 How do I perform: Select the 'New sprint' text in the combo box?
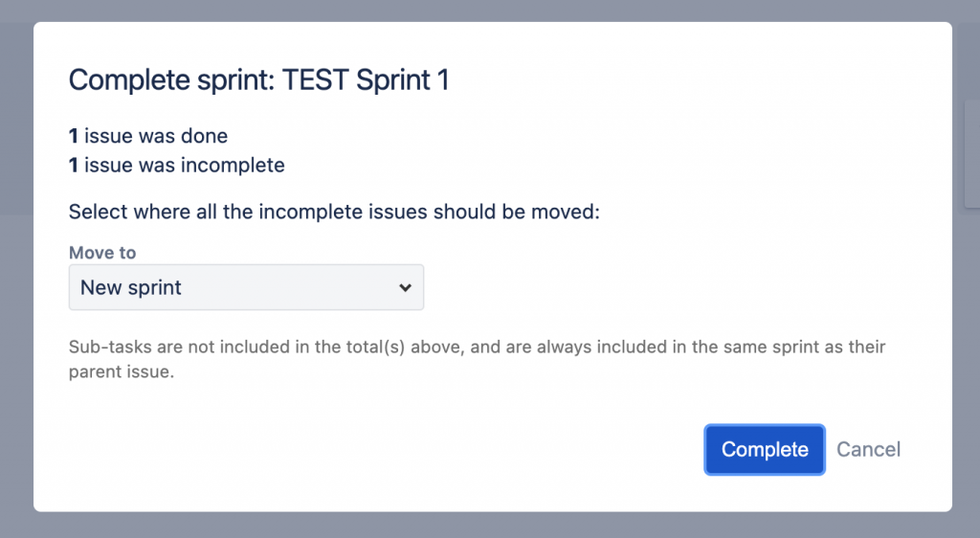coord(131,287)
